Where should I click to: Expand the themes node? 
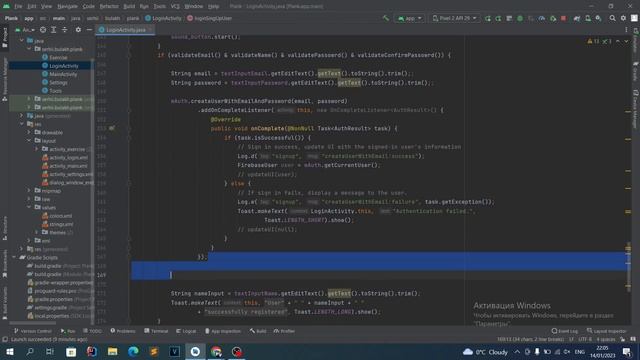37,232
